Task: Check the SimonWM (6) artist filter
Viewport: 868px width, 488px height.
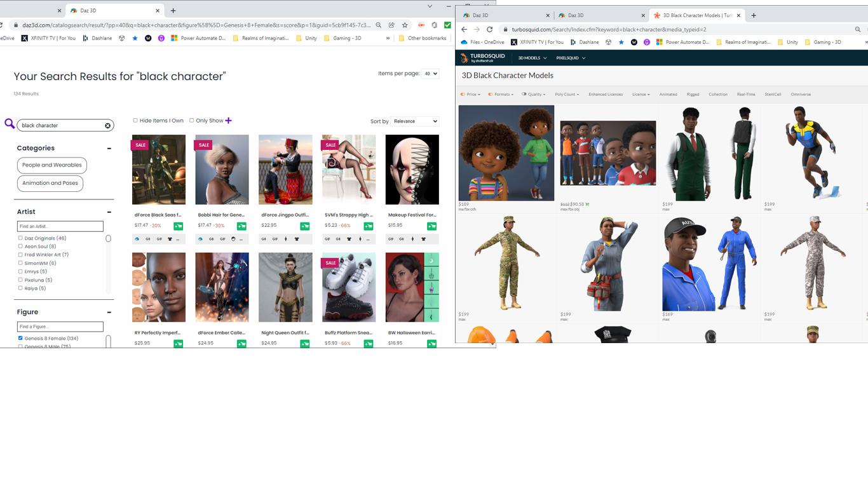Action: point(20,263)
